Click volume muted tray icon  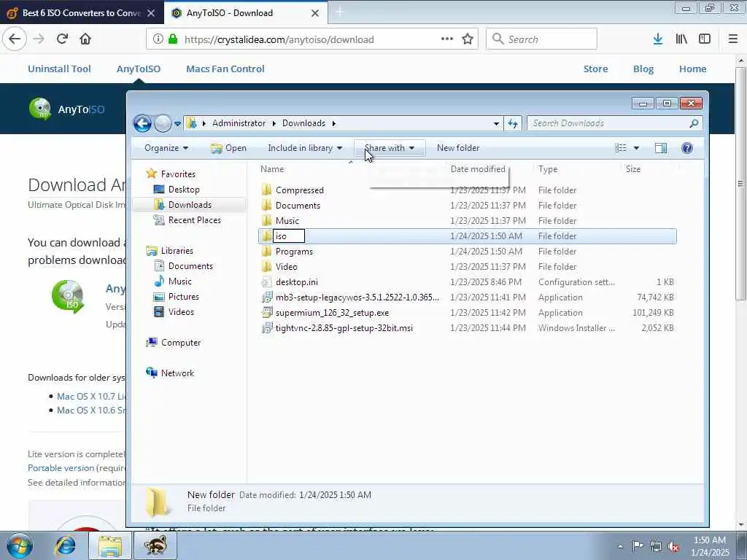[673, 546]
